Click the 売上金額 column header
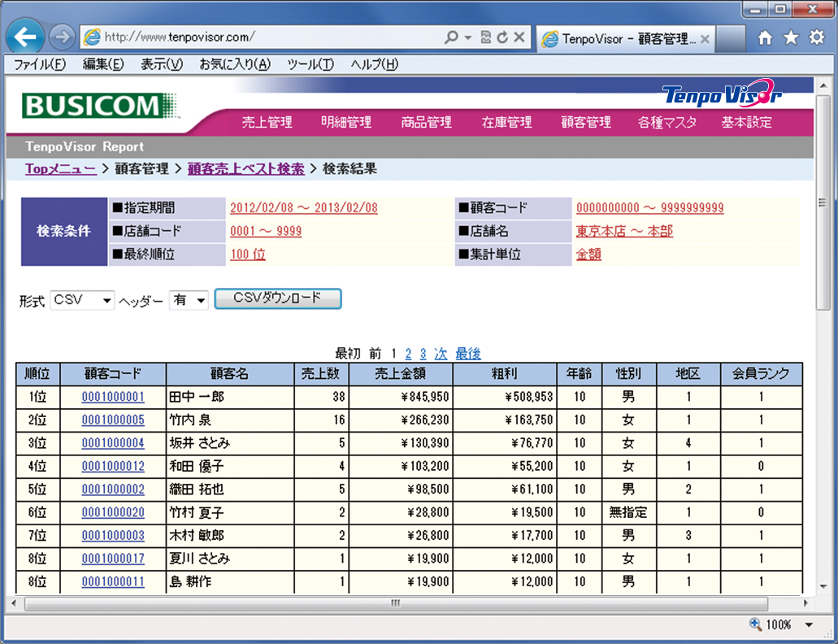Screen dimensions: 838x644 tap(400, 373)
